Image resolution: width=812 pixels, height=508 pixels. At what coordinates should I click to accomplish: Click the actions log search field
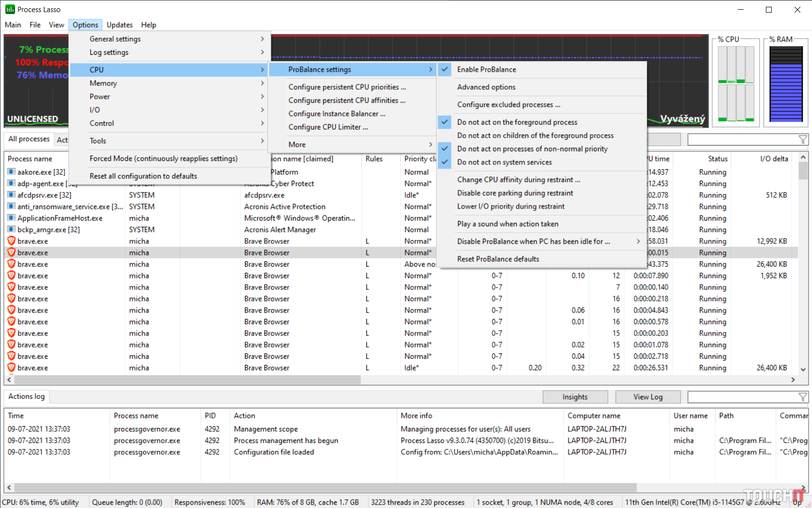742,397
